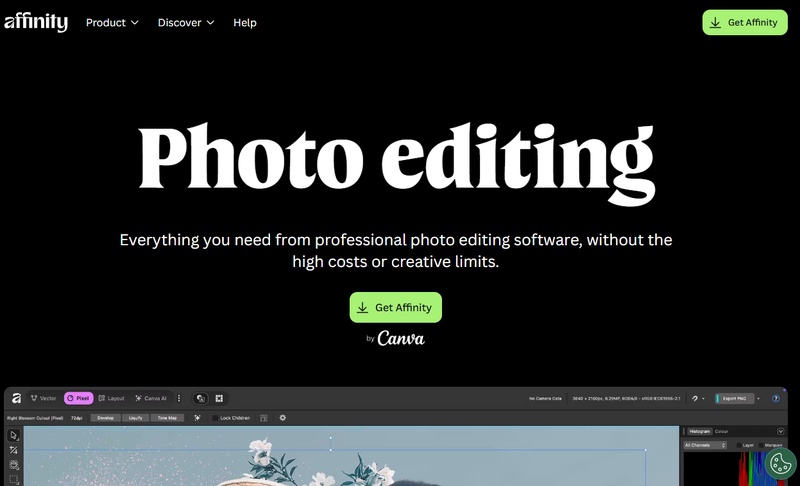This screenshot has height=486, width=800.
Task: Click the 'No Camera Data' text
Action: pyautogui.click(x=545, y=399)
